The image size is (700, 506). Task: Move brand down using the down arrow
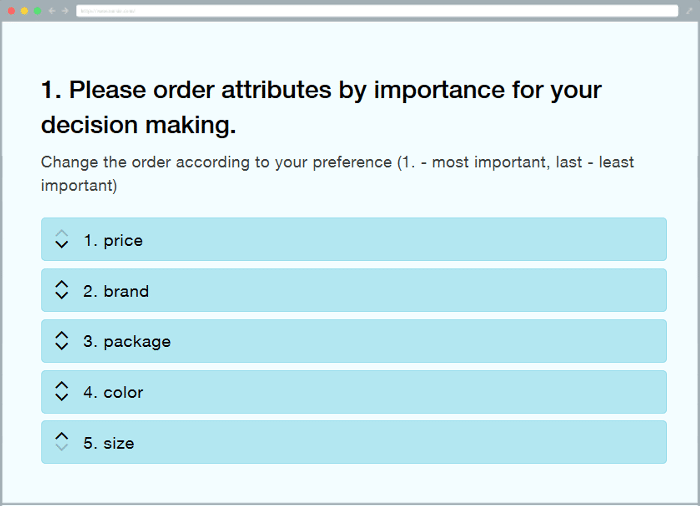tap(62, 296)
